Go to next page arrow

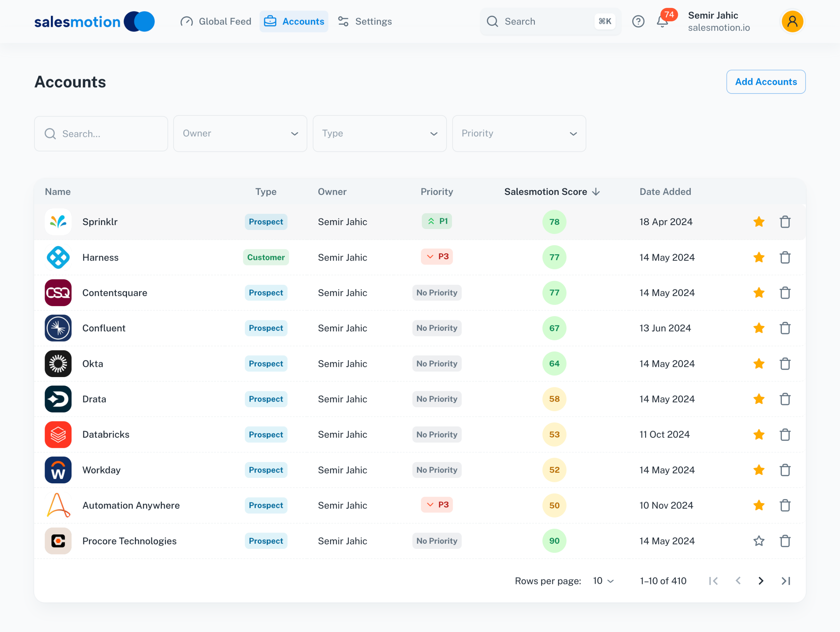761,581
